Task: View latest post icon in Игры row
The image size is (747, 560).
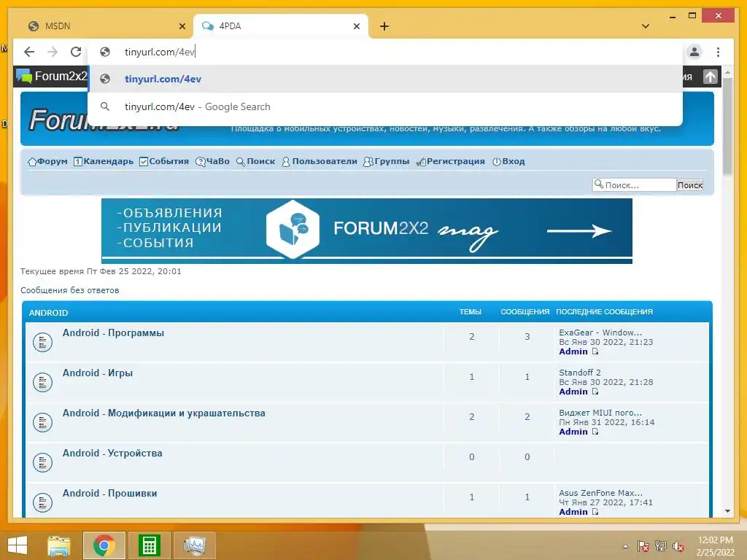Action: (595, 392)
